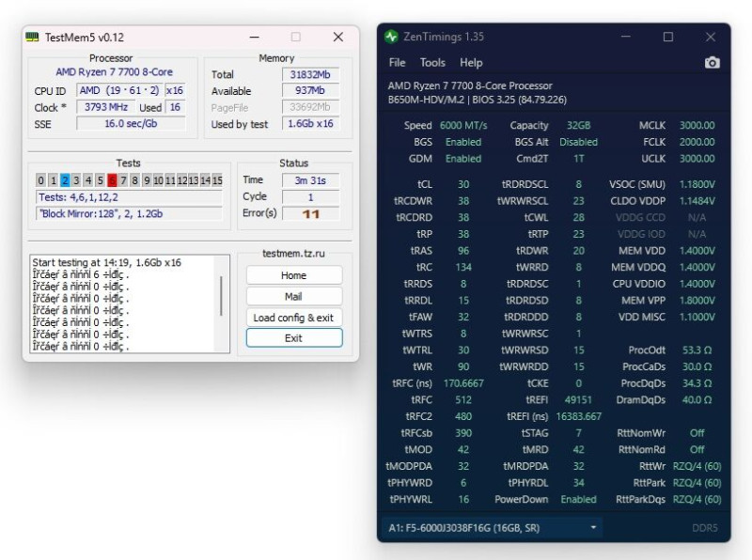The height and width of the screenshot is (560, 752).
Task: Open the Help menu in ZenTimings
Action: click(471, 63)
